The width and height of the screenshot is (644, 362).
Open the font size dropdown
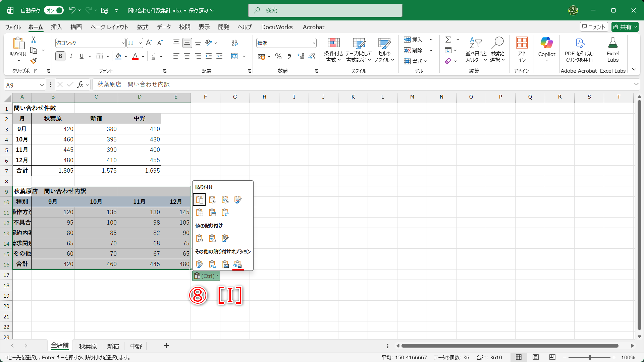click(x=140, y=43)
